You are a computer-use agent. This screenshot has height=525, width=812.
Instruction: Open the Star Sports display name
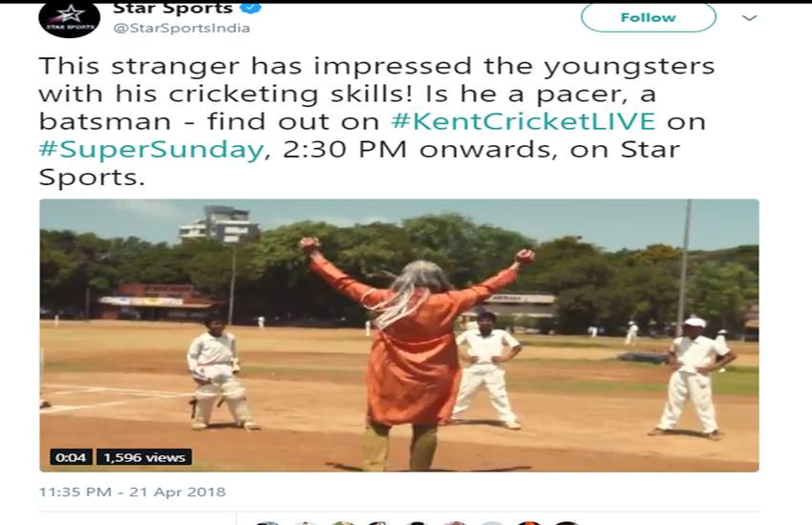(x=173, y=9)
